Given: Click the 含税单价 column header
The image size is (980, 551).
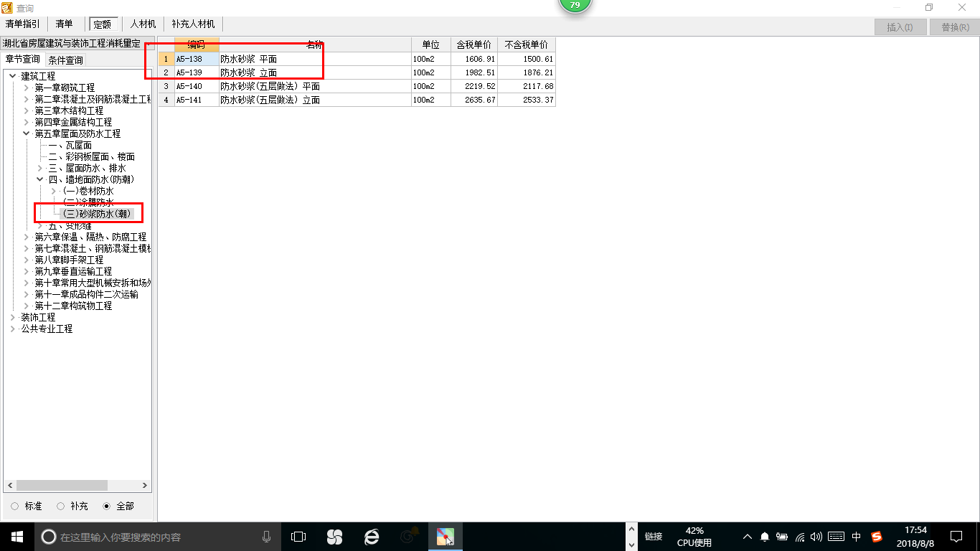Looking at the screenshot, I should tap(473, 44).
